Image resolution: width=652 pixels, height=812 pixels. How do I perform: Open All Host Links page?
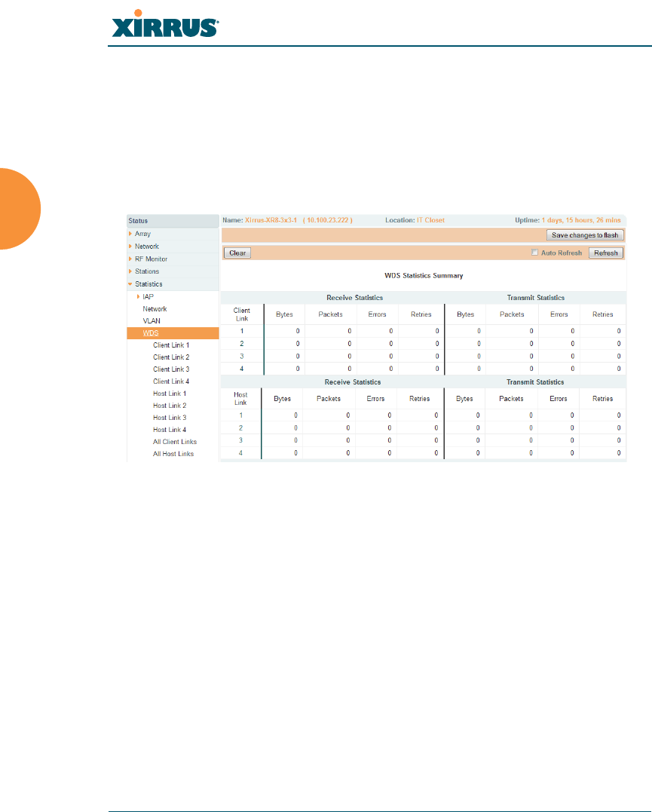tap(173, 454)
